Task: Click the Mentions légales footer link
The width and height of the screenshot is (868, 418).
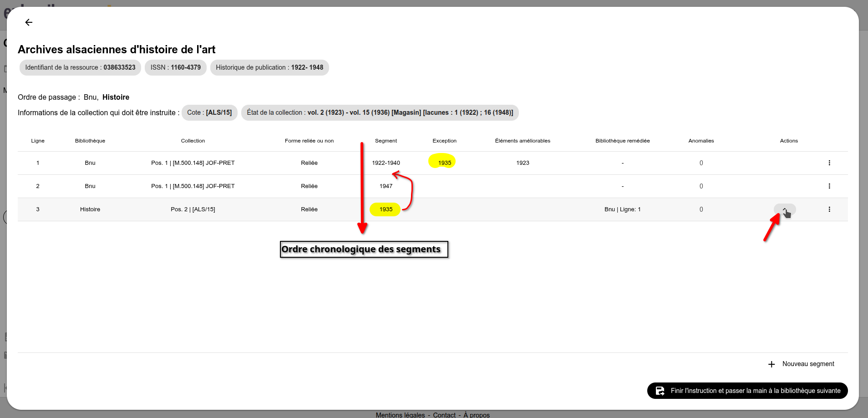Action: click(400, 415)
